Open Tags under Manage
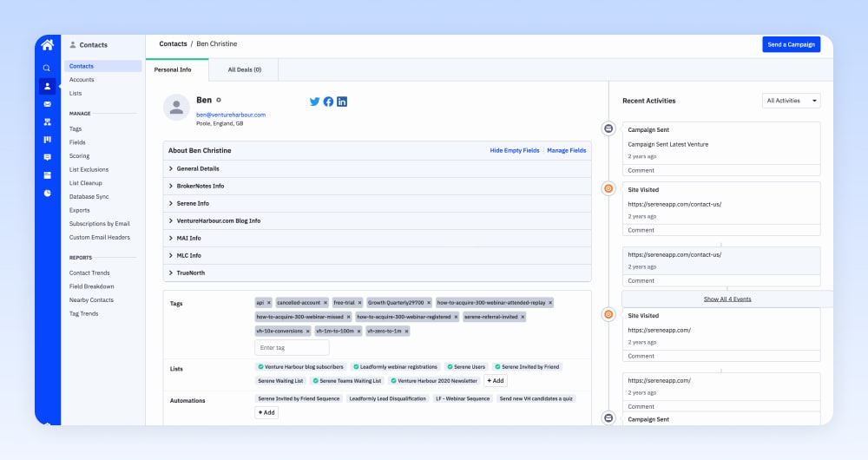 tap(76, 129)
